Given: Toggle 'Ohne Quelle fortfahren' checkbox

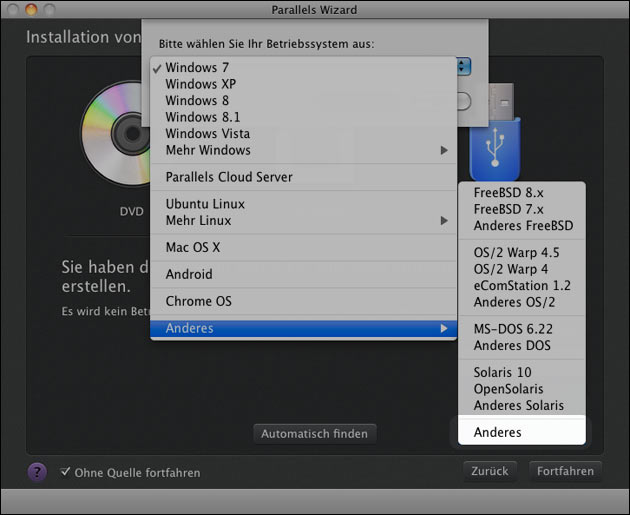Looking at the screenshot, I should 65,472.
